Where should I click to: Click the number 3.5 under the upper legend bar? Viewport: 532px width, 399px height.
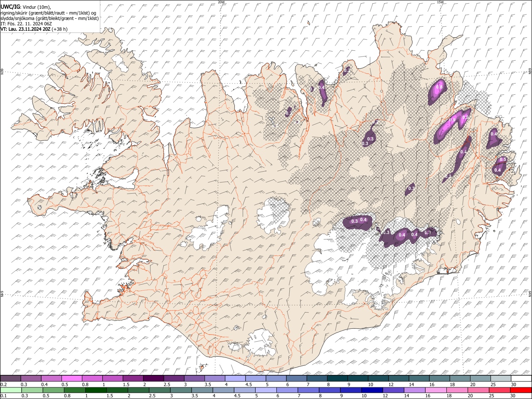coord(207,384)
